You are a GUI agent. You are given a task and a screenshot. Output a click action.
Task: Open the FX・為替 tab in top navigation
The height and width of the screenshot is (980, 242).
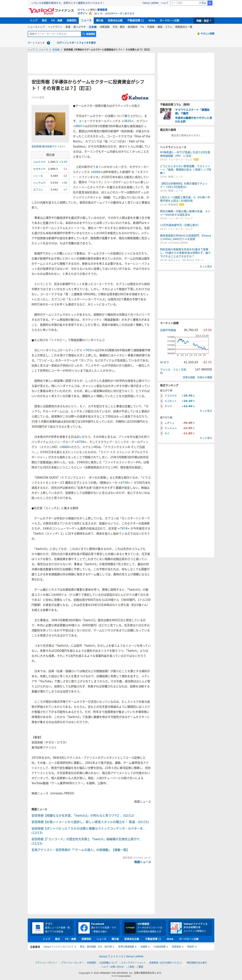[x=57, y=21]
